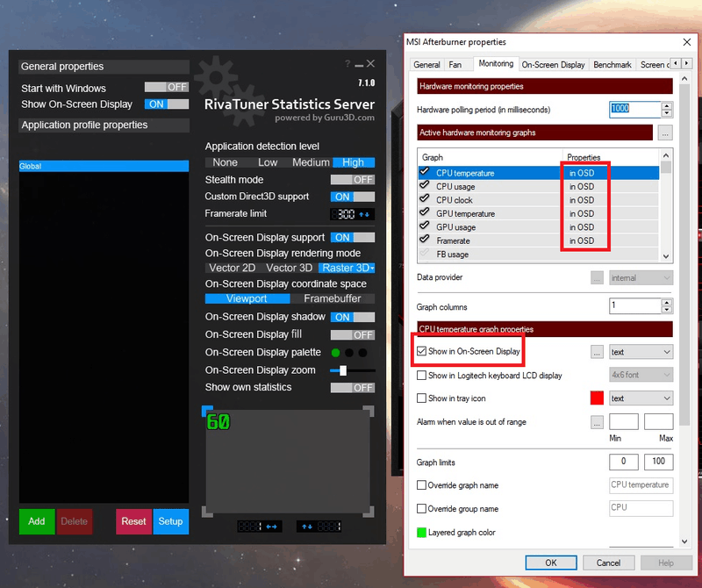The image size is (702, 588).
Task: Click the Framerate limit up-down arrows
Action: click(x=364, y=214)
